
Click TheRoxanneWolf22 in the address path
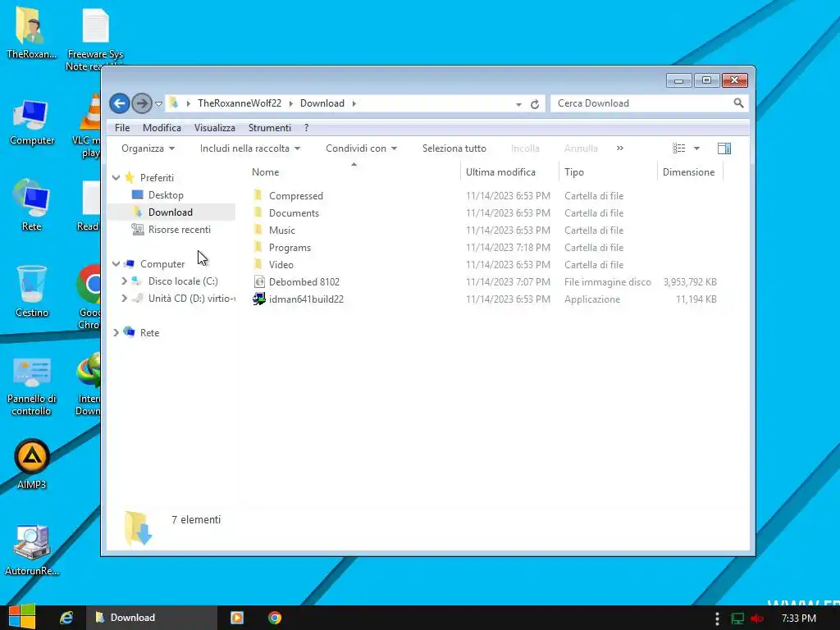click(x=240, y=103)
